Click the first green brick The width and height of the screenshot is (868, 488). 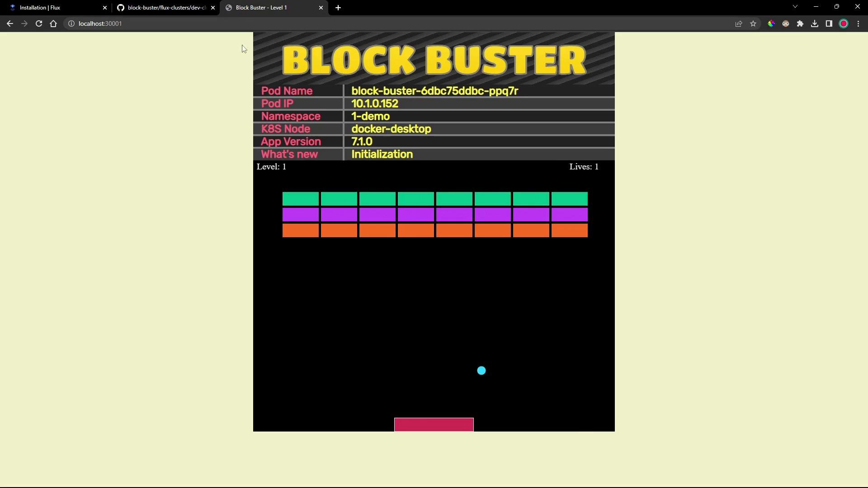pos(301,199)
